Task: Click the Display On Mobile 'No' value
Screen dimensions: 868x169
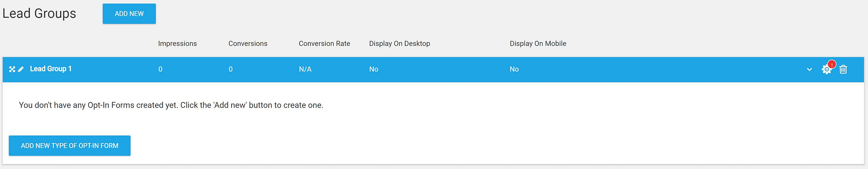Action: coord(514,69)
